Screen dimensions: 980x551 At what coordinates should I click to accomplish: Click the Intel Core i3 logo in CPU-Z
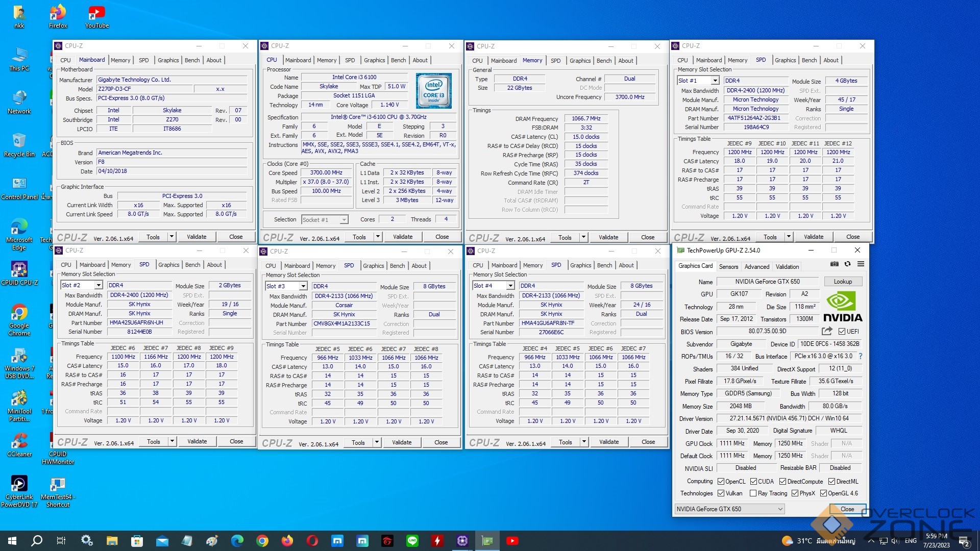point(433,91)
